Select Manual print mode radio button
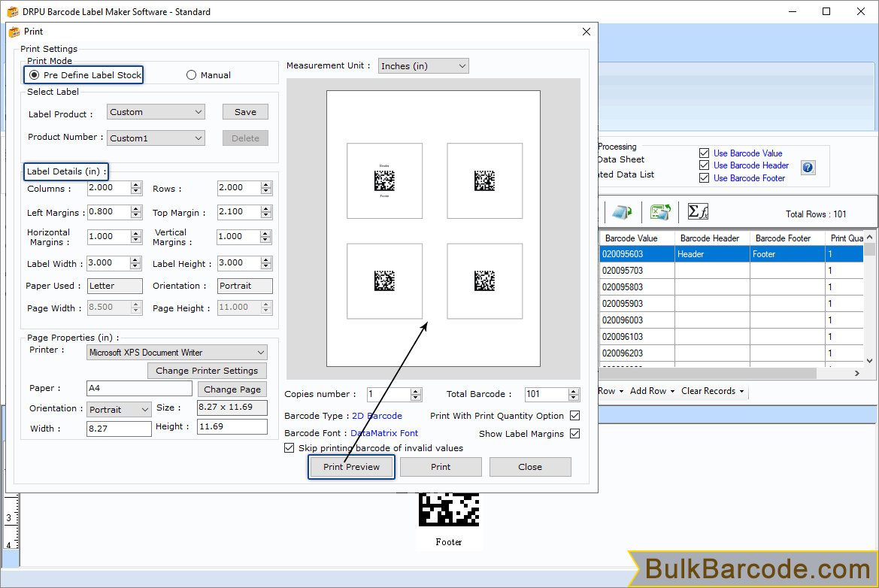879x588 pixels. [x=191, y=74]
